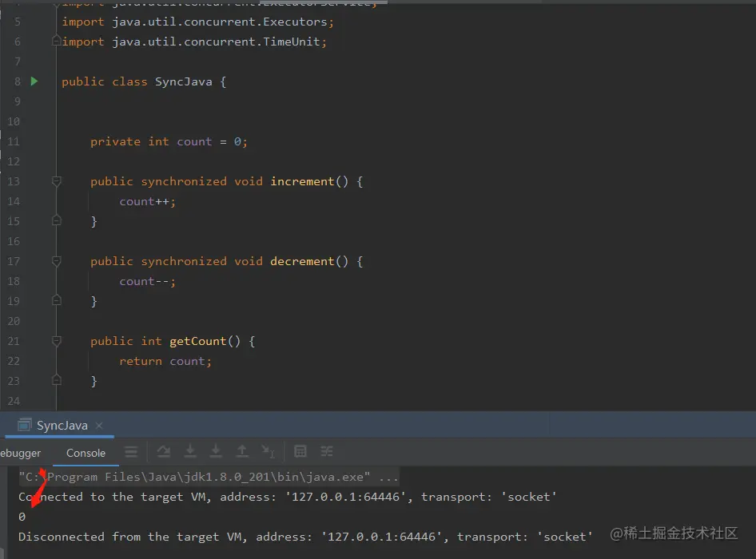
Task: Collapse the import block at TimeUnit line
Action: click(57, 41)
